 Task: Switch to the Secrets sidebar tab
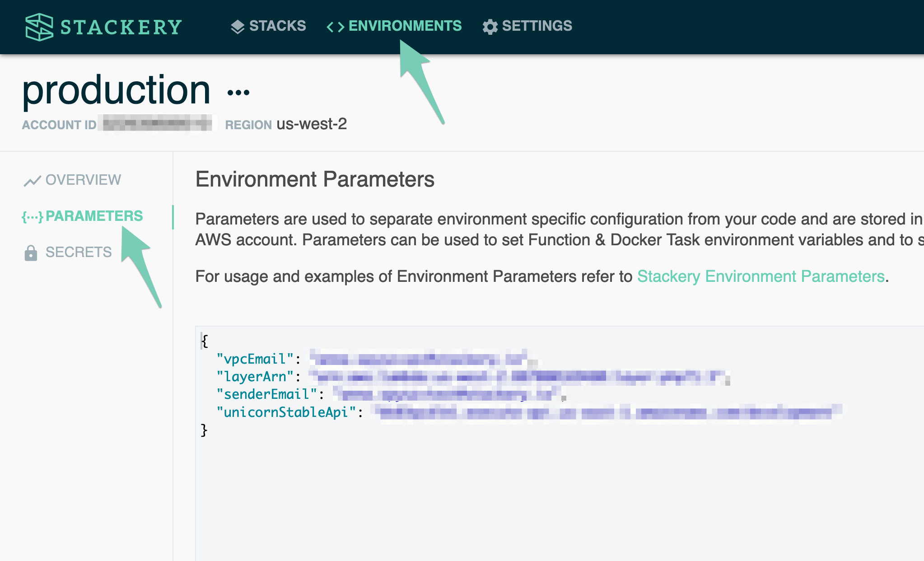click(x=79, y=252)
